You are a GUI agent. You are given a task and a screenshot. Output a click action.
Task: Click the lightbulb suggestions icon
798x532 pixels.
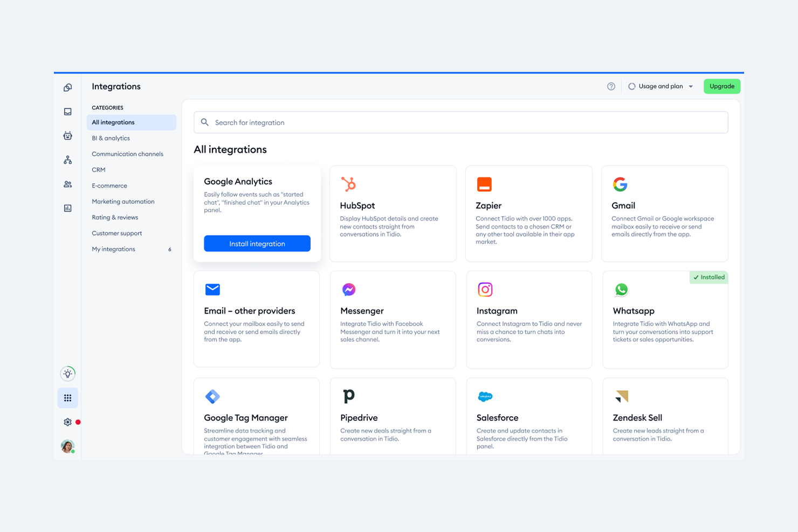(67, 373)
